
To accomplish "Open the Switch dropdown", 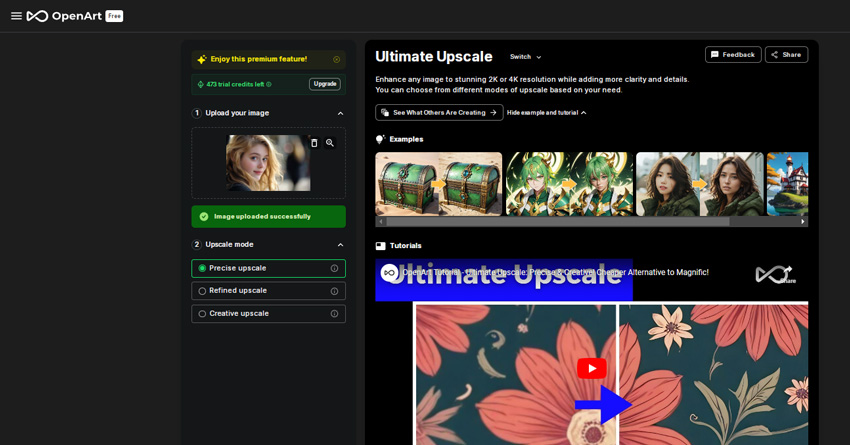I will (525, 57).
